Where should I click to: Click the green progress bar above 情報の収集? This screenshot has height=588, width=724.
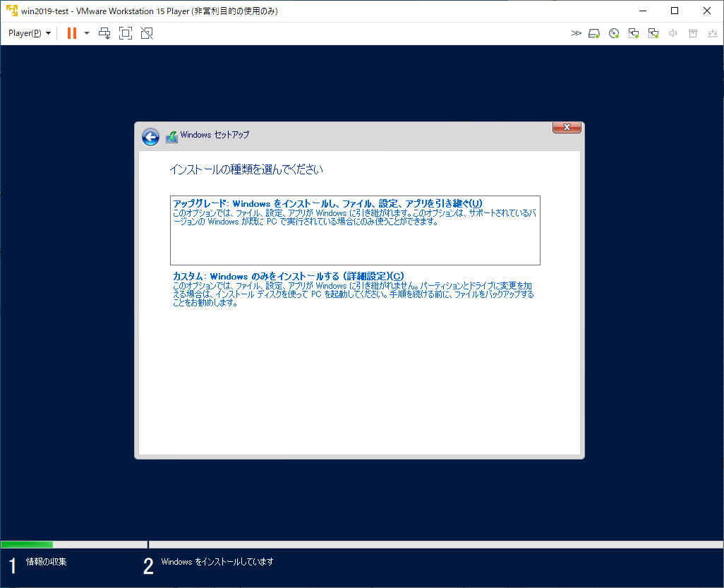27,544
